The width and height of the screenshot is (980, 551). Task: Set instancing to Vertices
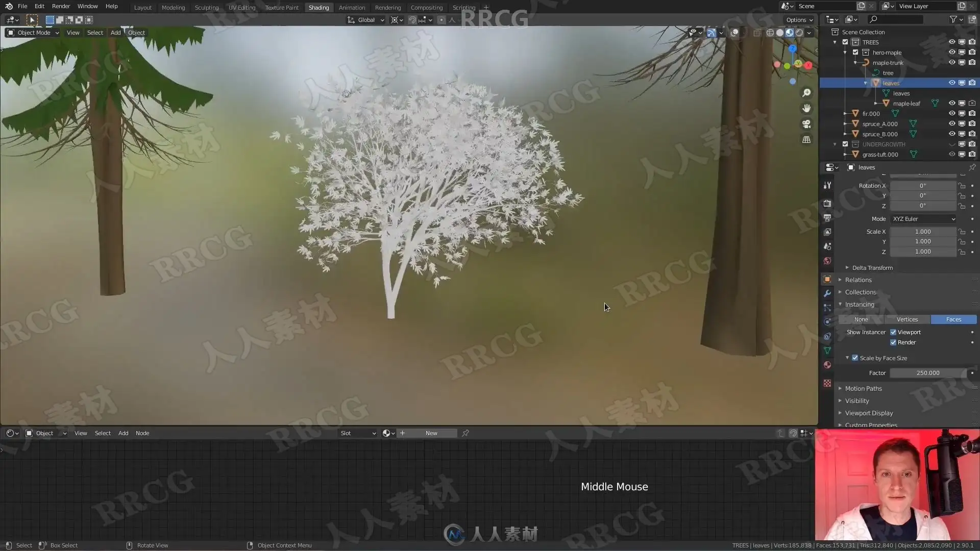point(907,319)
